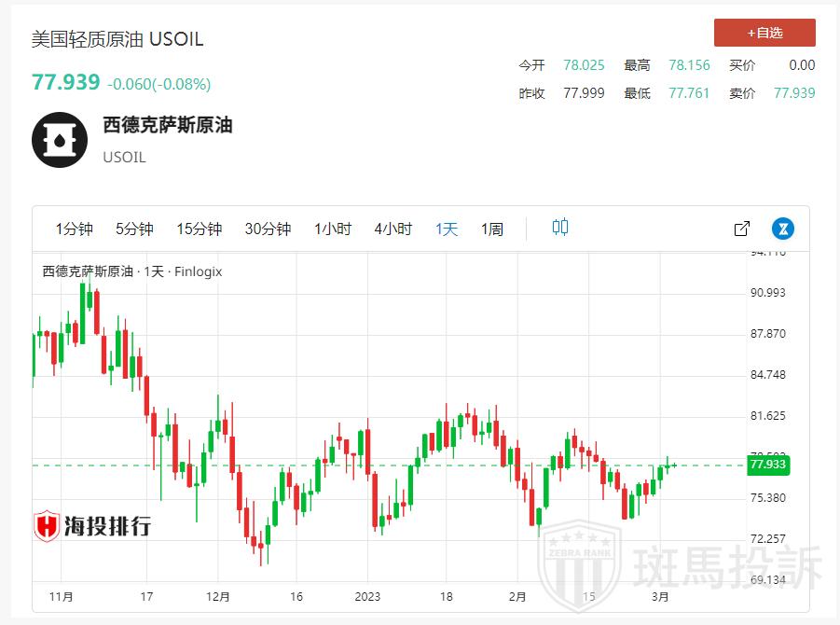Click the 美国轻质原油 USOIL title

[117, 39]
